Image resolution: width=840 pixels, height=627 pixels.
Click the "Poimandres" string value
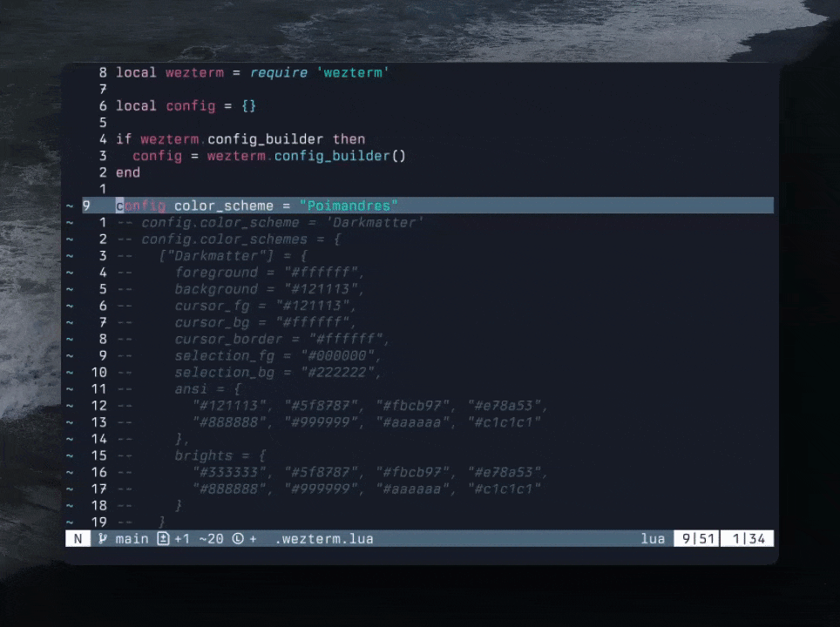349,206
